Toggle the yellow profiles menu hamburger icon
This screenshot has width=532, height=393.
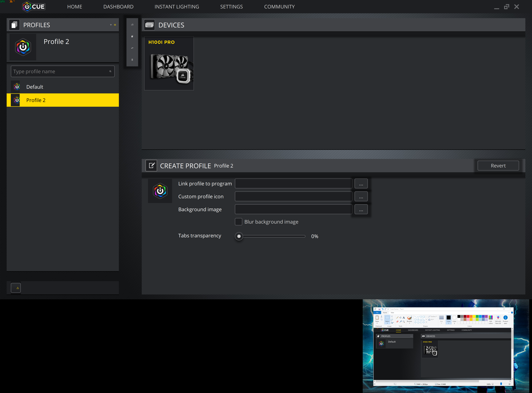(x=115, y=25)
